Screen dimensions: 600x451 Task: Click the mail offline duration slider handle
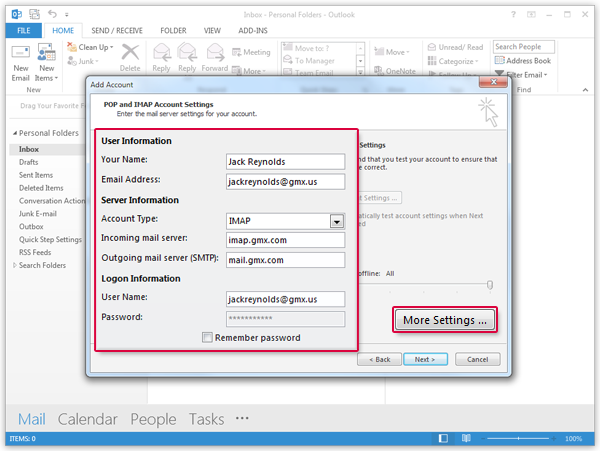490,285
